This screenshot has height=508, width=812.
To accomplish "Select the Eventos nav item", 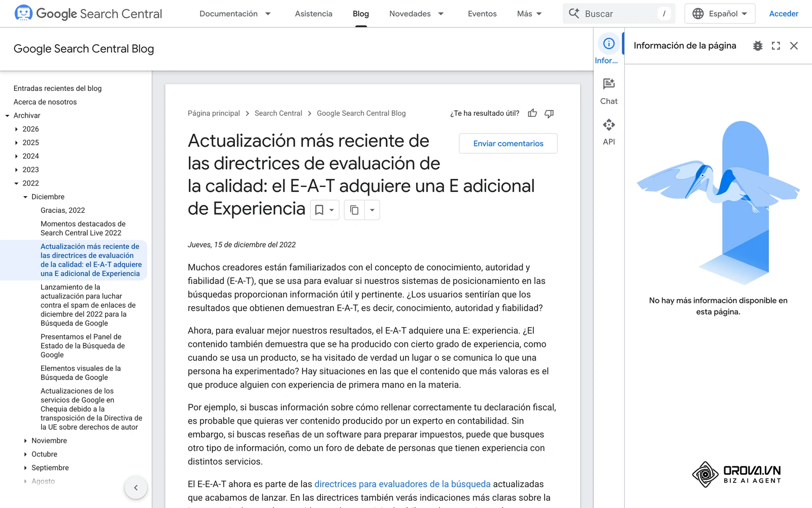I will pyautogui.click(x=482, y=14).
